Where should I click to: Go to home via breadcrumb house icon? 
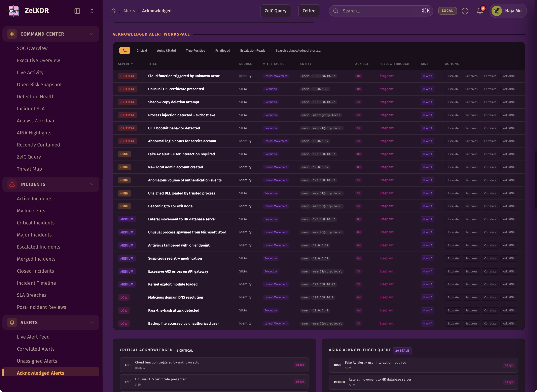point(113,11)
